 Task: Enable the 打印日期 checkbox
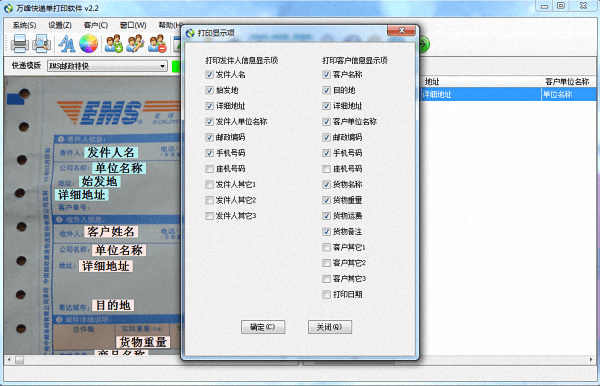326,295
